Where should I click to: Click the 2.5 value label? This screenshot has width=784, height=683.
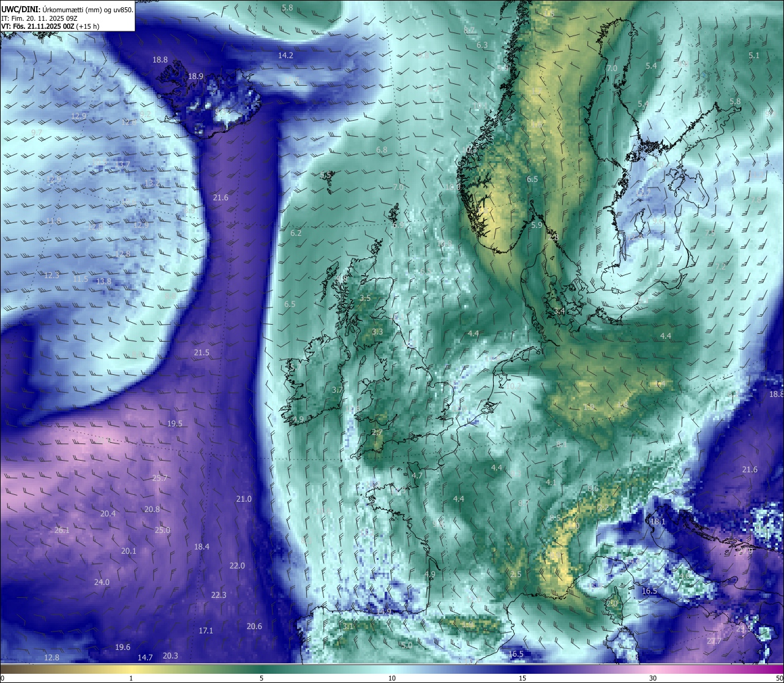click(516, 575)
